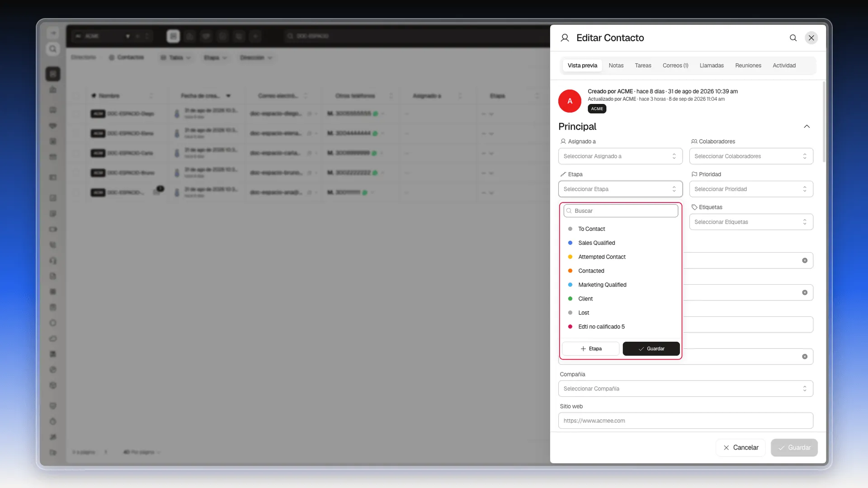The width and height of the screenshot is (868, 488).
Task: Click the Asignado a column header
Action: coord(427,96)
